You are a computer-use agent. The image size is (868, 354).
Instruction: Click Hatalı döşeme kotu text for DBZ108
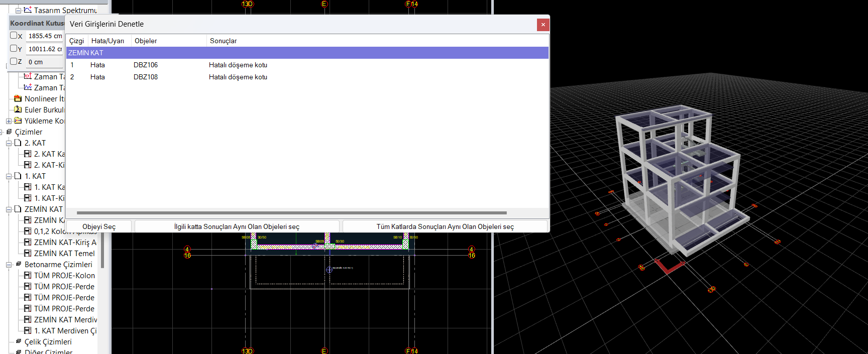click(x=238, y=77)
